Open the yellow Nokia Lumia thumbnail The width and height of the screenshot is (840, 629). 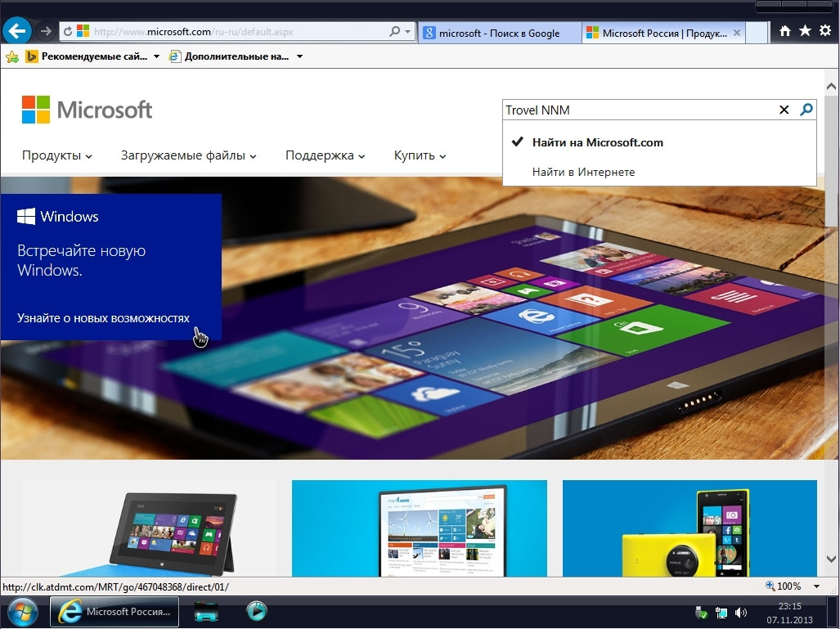(690, 528)
